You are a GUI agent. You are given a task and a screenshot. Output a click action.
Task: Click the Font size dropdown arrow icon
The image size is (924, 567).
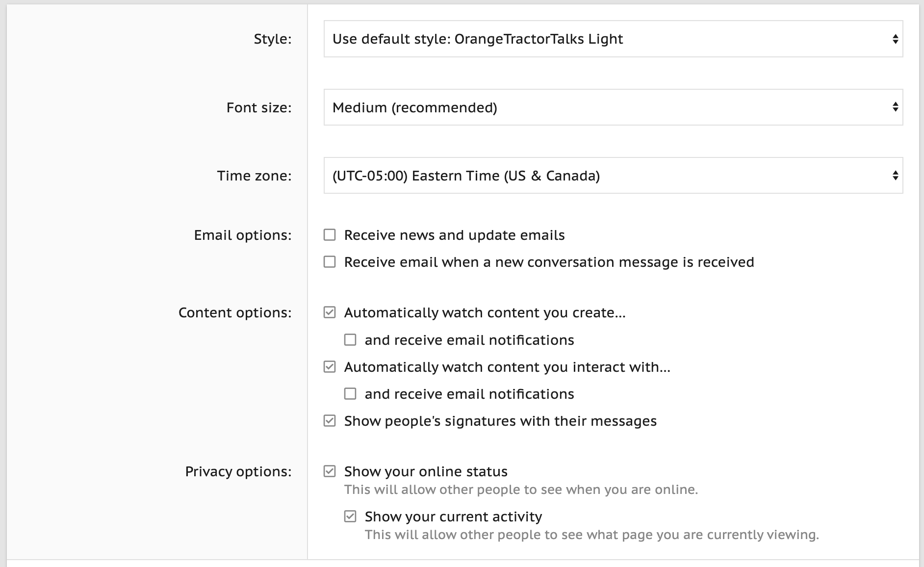pos(895,107)
